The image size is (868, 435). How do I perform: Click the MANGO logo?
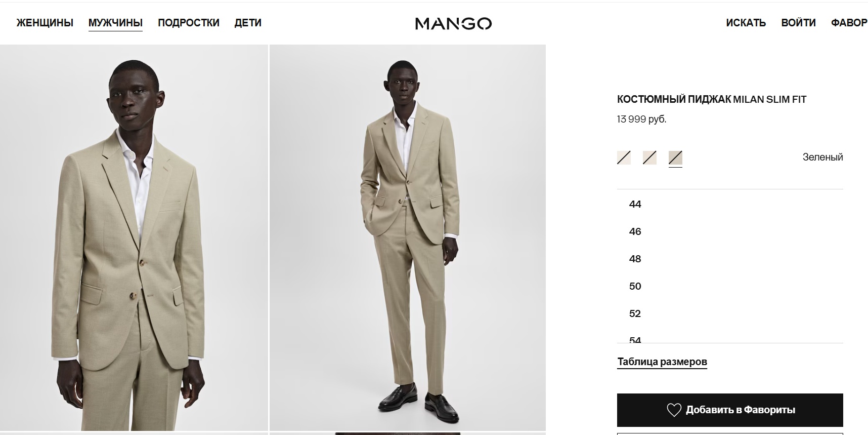[453, 23]
